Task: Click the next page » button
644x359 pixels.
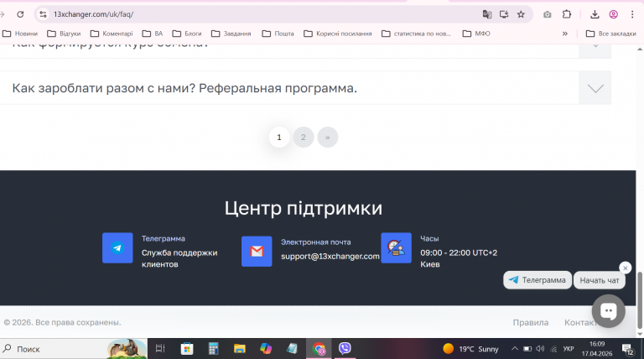Action: [328, 138]
